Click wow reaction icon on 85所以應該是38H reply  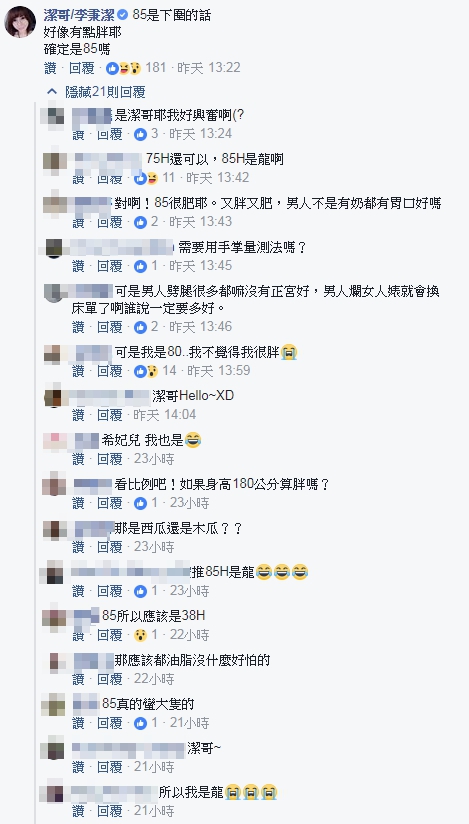point(140,635)
